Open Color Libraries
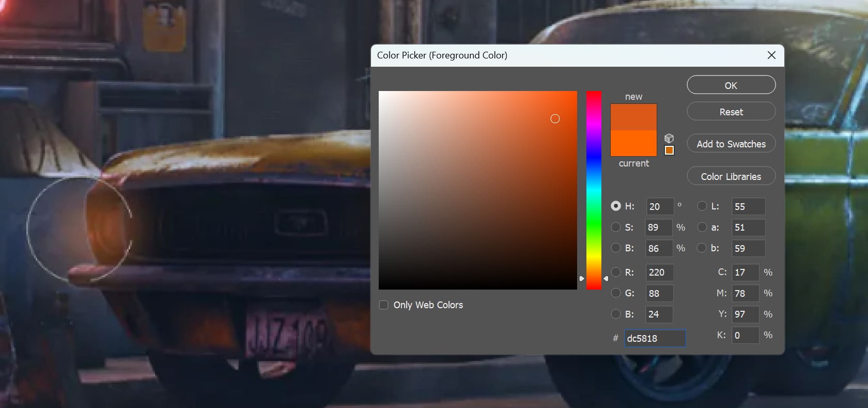This screenshot has width=868, height=408. [x=731, y=176]
